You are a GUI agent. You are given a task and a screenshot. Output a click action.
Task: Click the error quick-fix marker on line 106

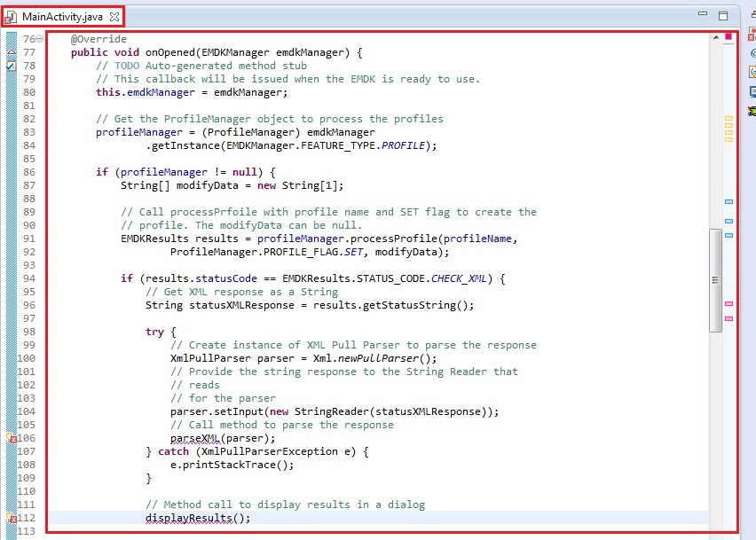12,438
